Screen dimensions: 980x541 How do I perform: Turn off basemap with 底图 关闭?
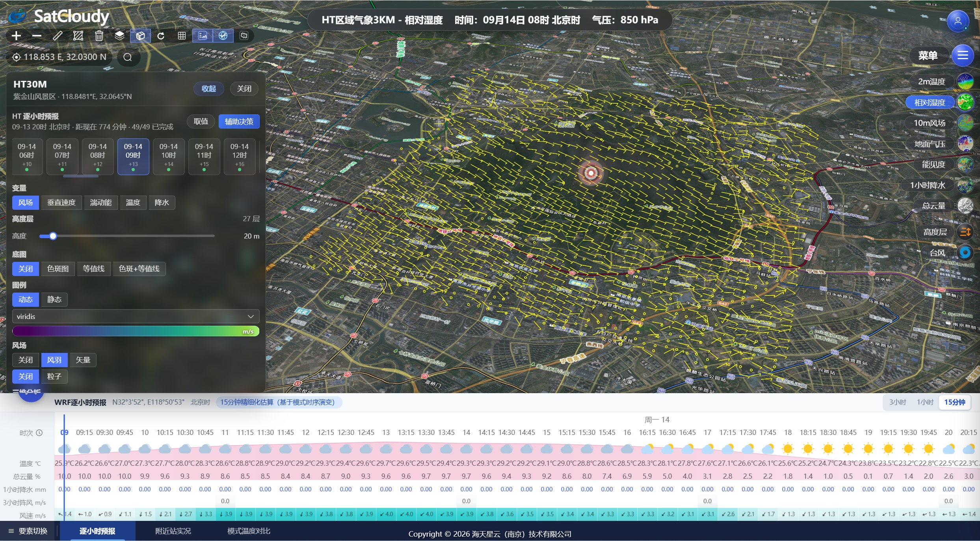(26, 269)
